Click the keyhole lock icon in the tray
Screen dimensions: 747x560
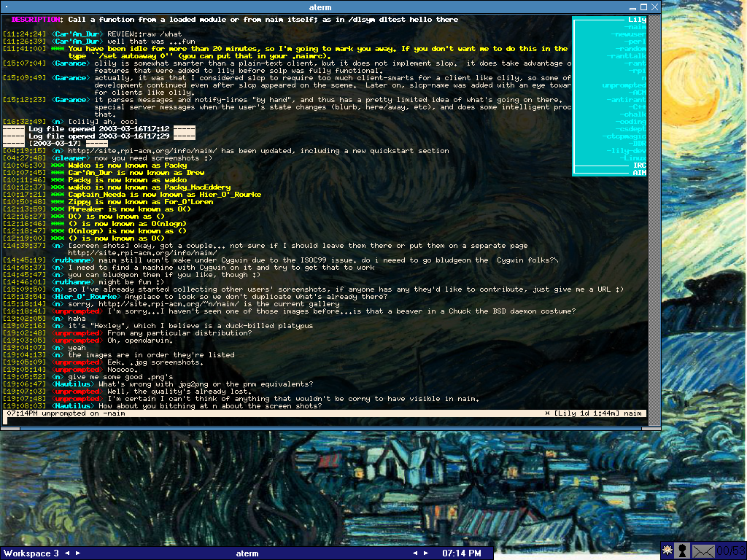click(684, 550)
